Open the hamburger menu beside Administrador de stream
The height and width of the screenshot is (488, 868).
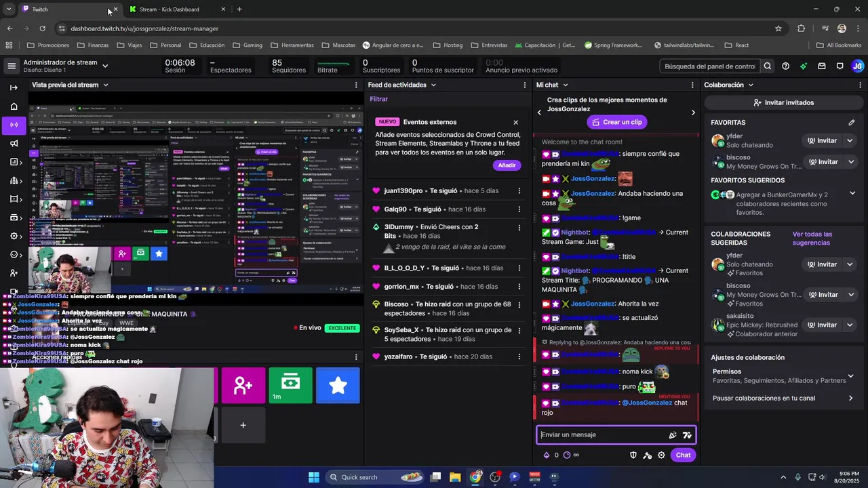[12, 66]
